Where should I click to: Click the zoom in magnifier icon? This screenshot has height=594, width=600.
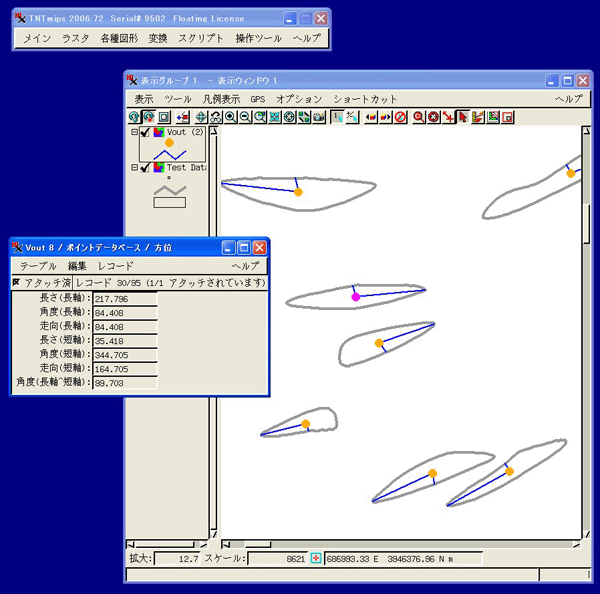click(231, 117)
